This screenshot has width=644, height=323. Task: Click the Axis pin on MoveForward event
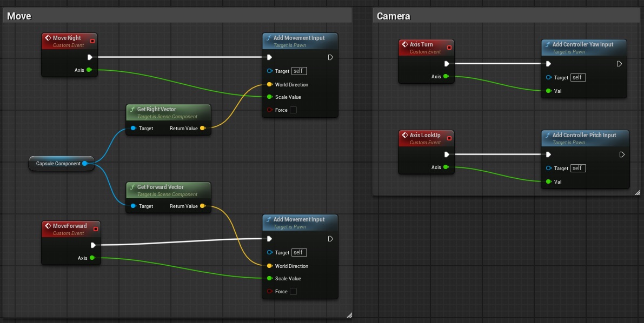92,258
